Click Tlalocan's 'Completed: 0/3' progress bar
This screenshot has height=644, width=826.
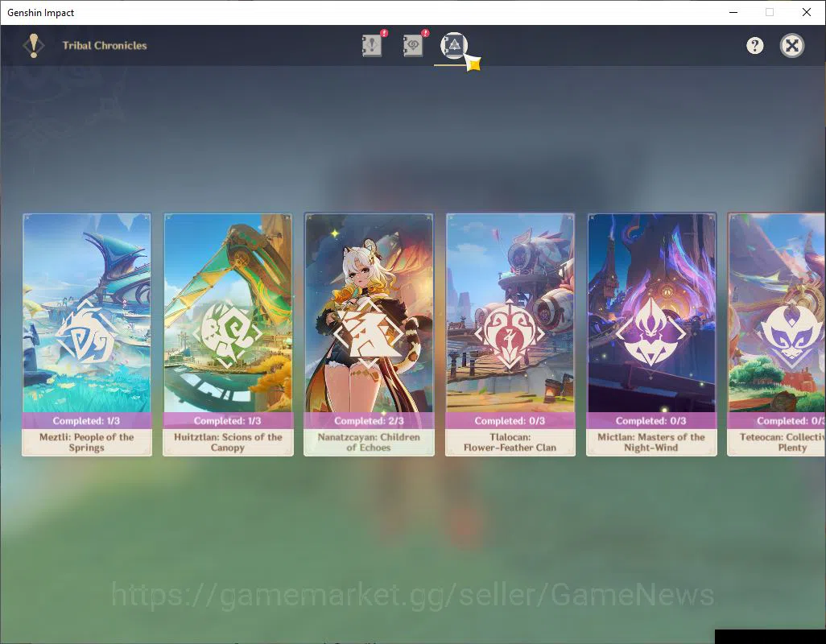coord(510,421)
